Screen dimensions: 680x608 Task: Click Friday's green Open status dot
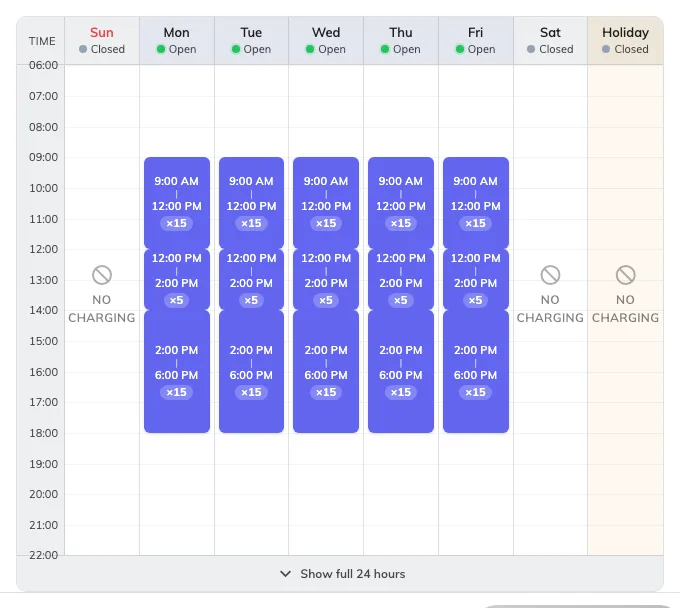(460, 49)
